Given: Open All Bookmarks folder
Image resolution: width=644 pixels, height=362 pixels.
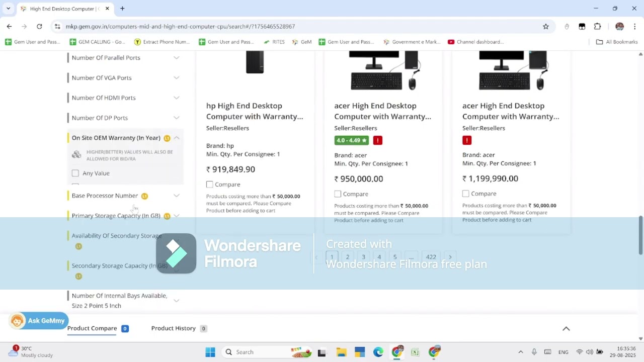Looking at the screenshot, I should coord(617,42).
